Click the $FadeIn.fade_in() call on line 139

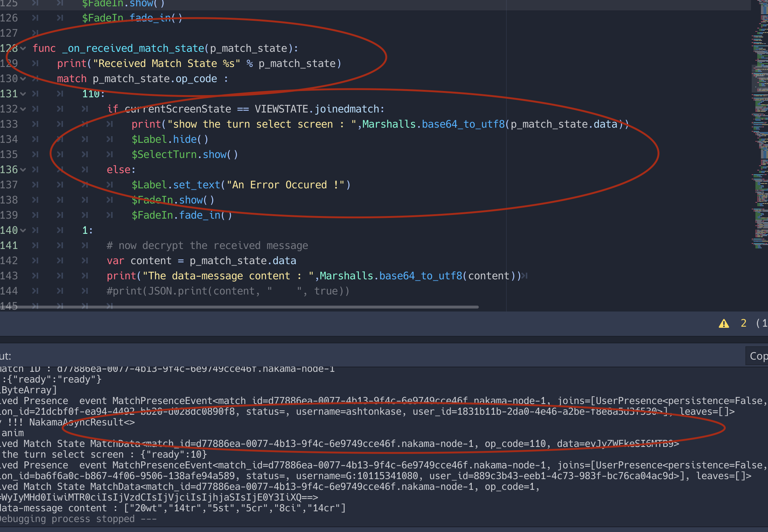point(181,215)
